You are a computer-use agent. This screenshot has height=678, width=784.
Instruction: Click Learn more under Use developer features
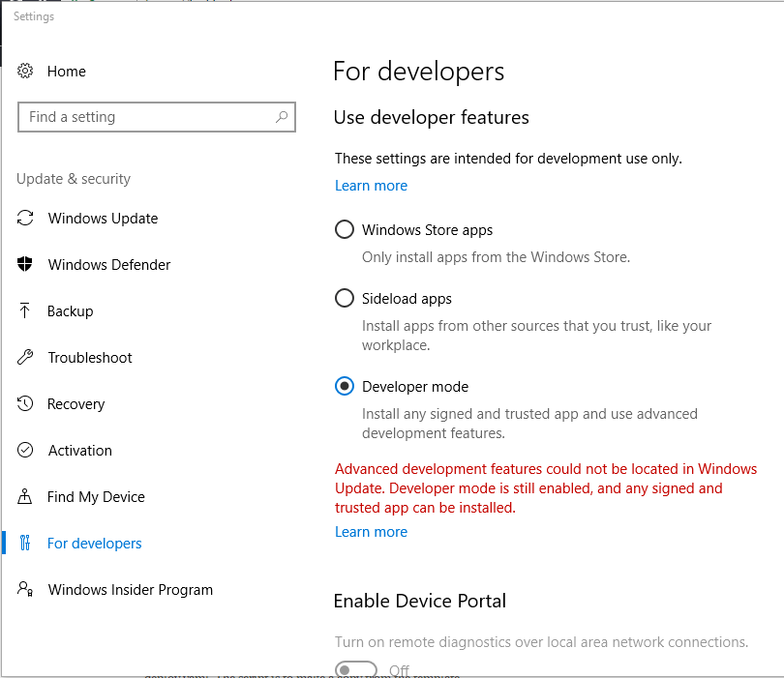coord(371,186)
